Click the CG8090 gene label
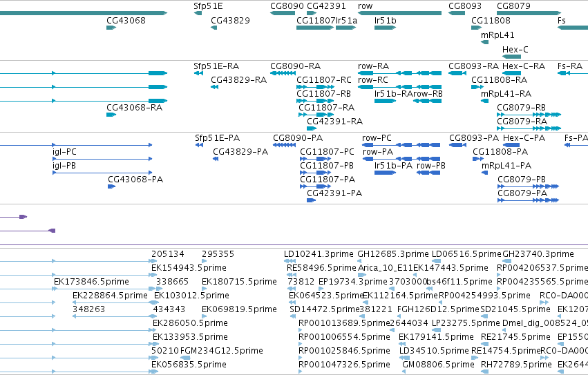Screen dimensions: 588x375 click(287, 6)
